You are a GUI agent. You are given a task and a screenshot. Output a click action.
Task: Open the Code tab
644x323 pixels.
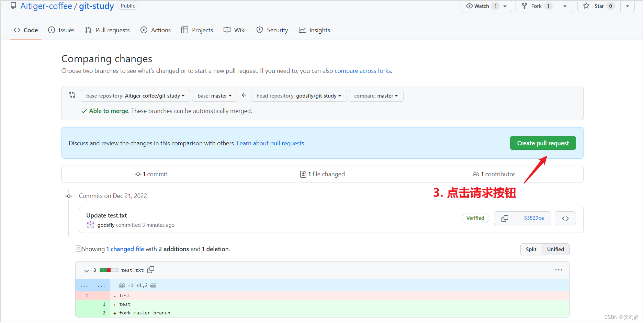(26, 30)
